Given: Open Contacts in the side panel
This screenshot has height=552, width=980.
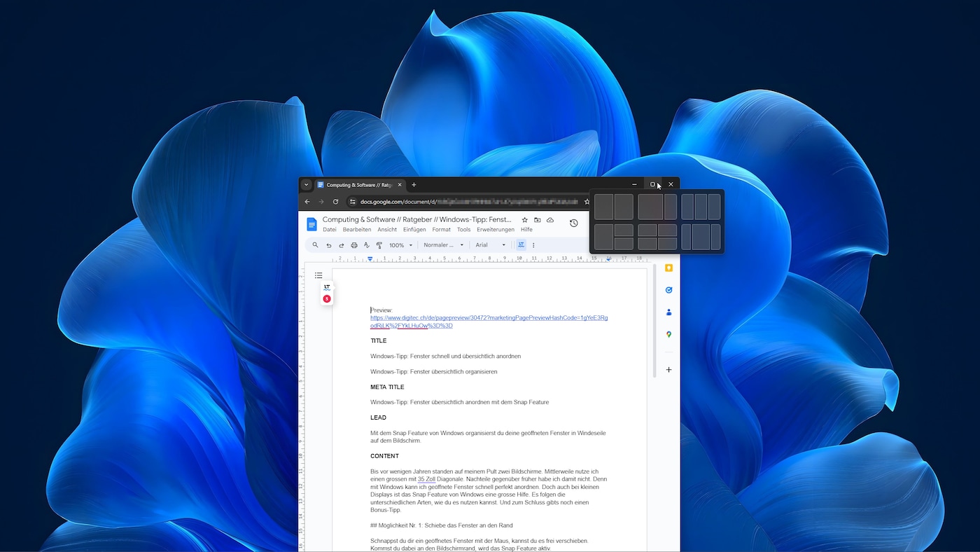Looking at the screenshot, I should (x=668, y=312).
